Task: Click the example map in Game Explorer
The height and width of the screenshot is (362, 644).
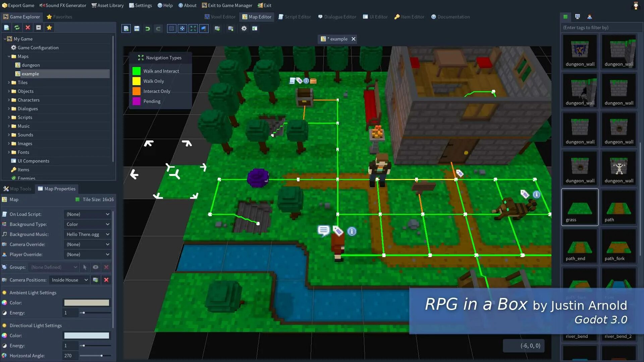Action: coord(30,73)
